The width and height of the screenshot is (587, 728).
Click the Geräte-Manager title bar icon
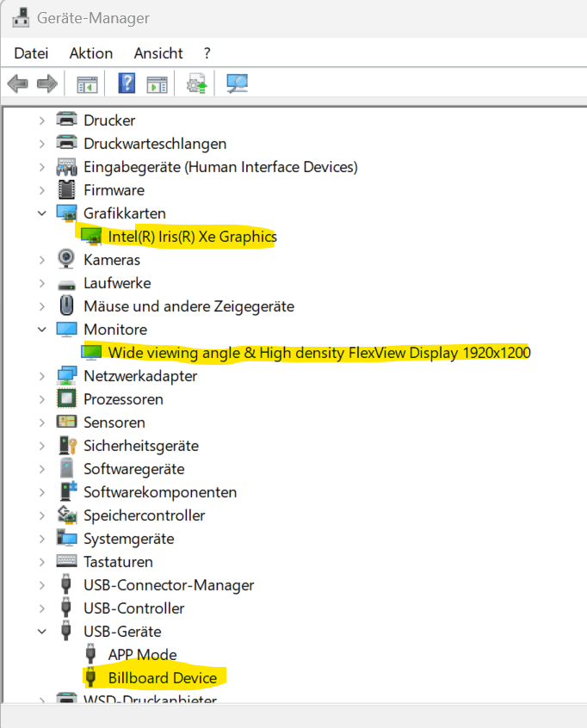coord(20,18)
